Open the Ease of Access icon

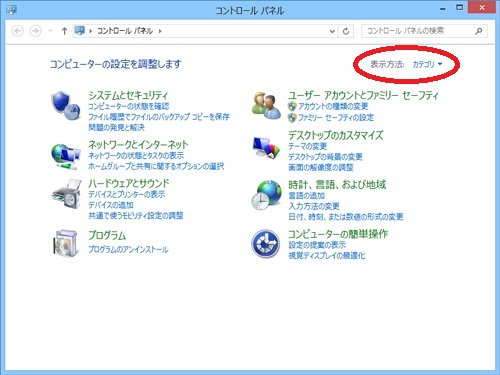(x=265, y=244)
